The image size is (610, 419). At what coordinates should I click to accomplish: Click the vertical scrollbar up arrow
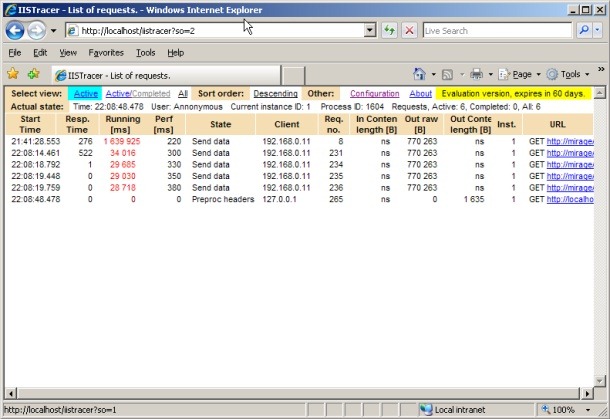[x=599, y=93]
